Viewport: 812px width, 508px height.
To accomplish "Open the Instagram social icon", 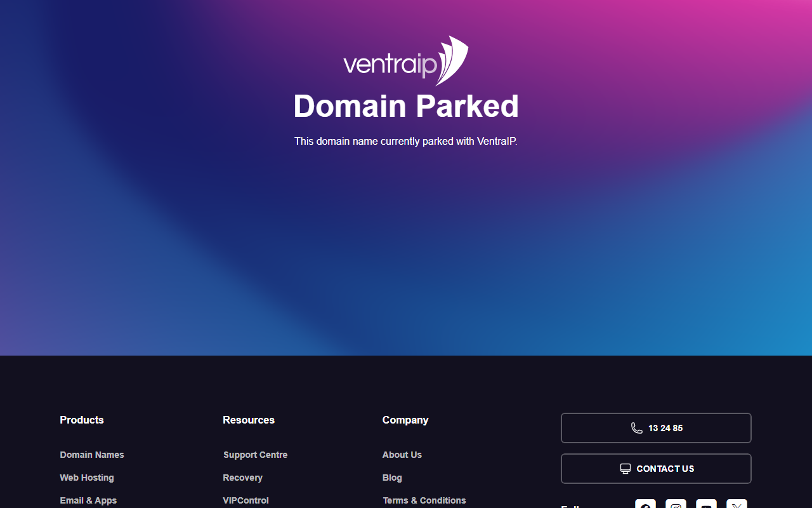I will tap(676, 504).
